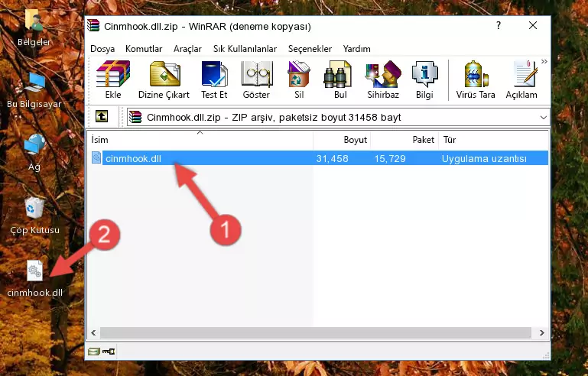Select the Çöp Kutusu desktop icon
The height and width of the screenshot is (376, 588).
coord(34,216)
